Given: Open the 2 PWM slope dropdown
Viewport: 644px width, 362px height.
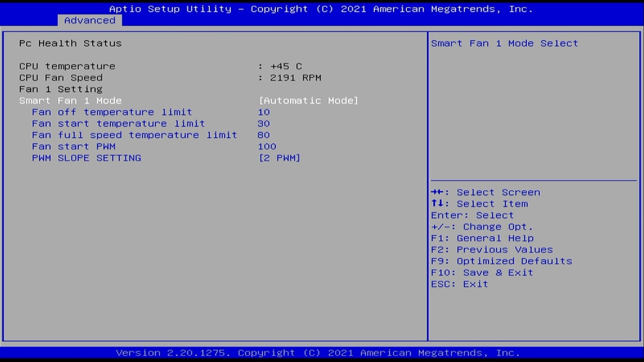Looking at the screenshot, I should 279,158.
